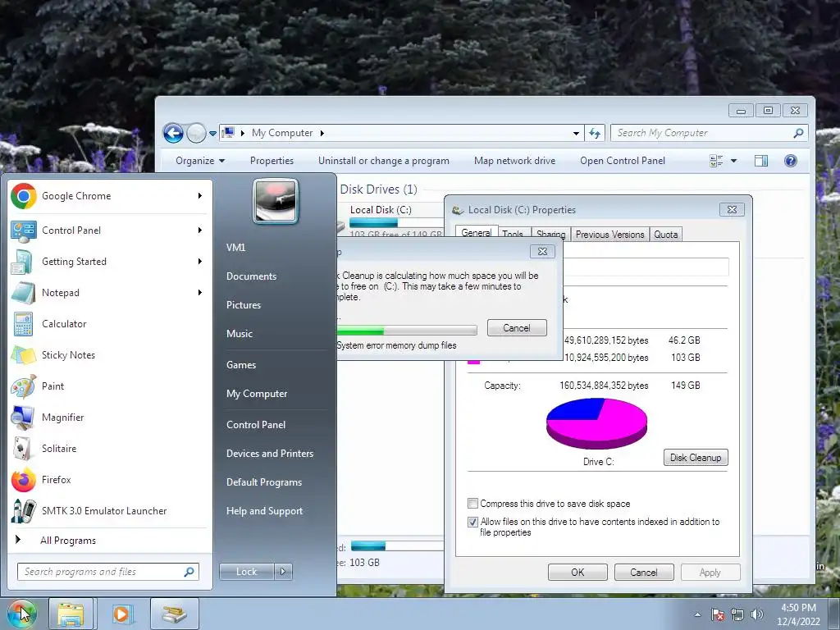Click the Local Disk (C:) usage bar

396,222
